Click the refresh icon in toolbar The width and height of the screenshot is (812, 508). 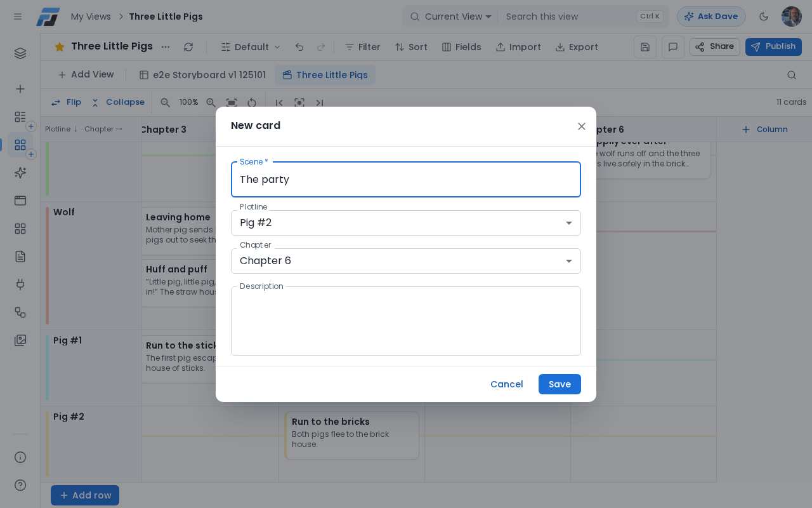pyautogui.click(x=188, y=47)
